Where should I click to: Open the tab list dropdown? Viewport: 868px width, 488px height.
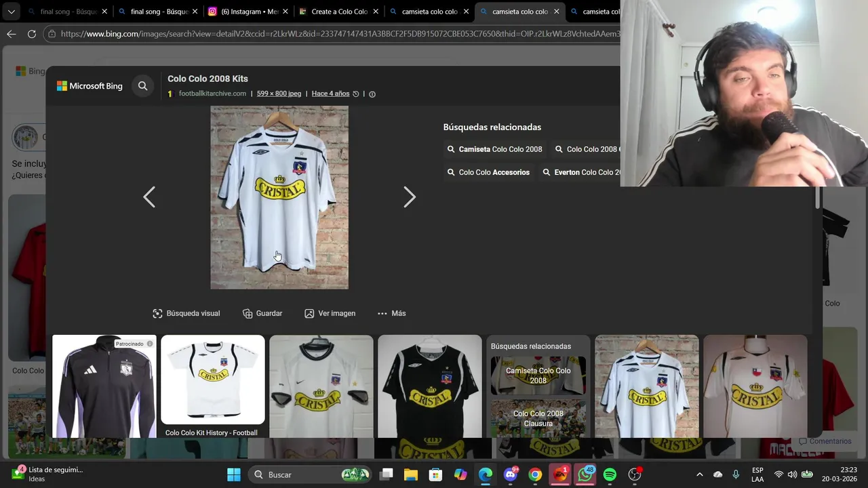[x=11, y=12]
